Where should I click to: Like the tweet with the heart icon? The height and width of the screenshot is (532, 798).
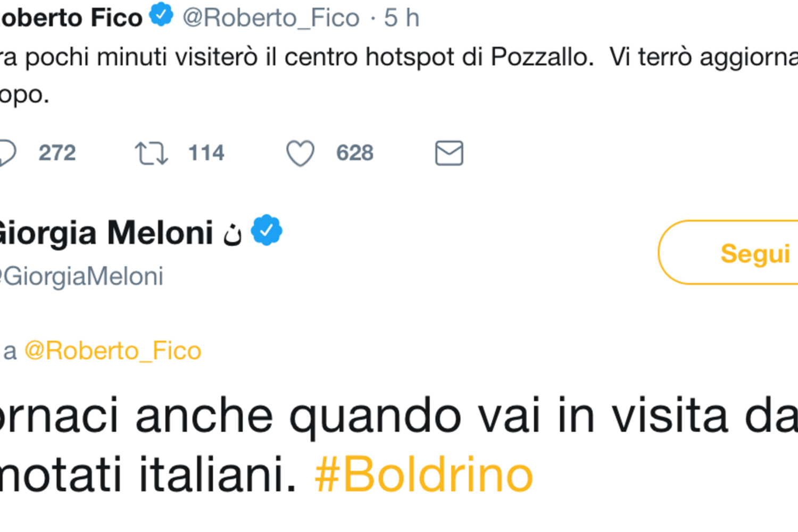[300, 153]
